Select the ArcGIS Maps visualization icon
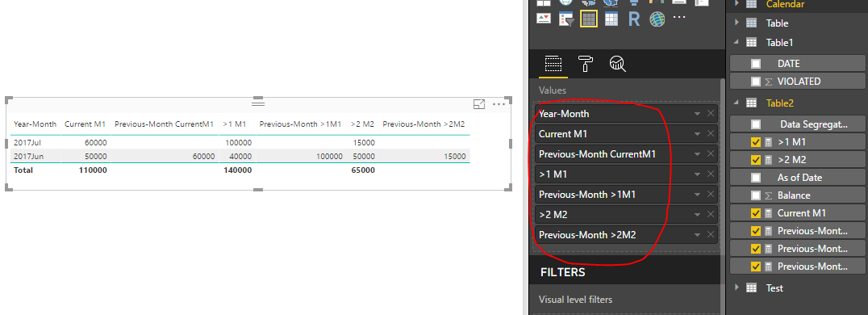The height and width of the screenshot is (315, 868). coord(657,19)
